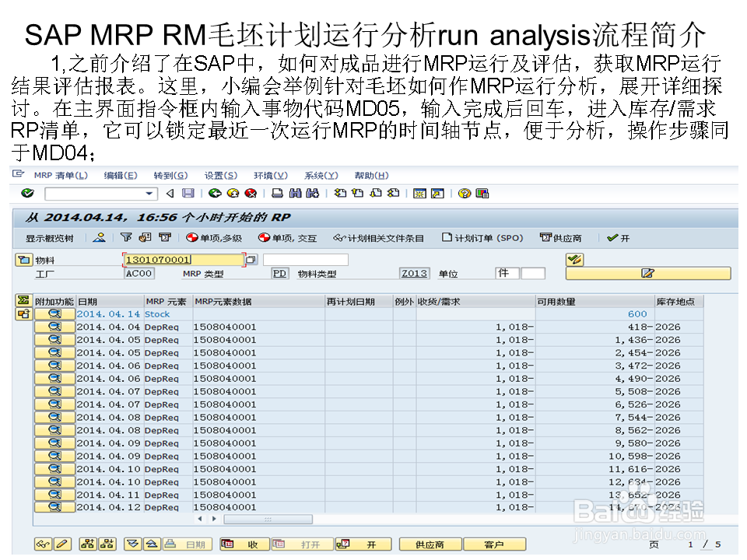Open the 系统(Y) menu
The height and width of the screenshot is (560, 747).
tap(321, 175)
